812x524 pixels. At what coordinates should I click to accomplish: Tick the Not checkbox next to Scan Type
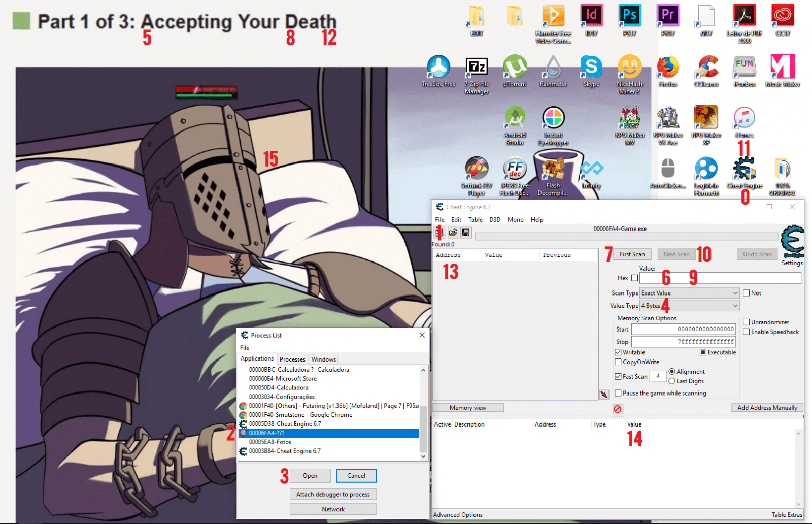tap(747, 293)
